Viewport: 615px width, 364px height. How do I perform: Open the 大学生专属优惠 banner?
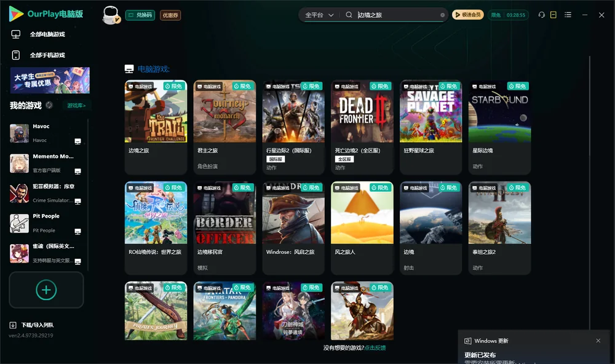point(50,80)
